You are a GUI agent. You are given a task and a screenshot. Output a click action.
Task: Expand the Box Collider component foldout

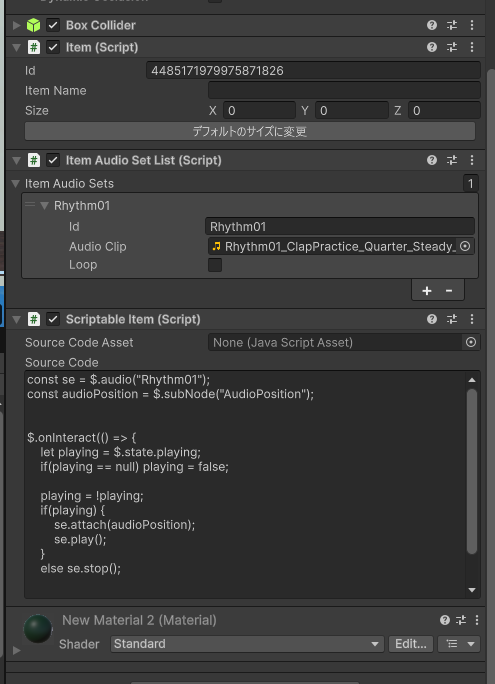(x=17, y=25)
